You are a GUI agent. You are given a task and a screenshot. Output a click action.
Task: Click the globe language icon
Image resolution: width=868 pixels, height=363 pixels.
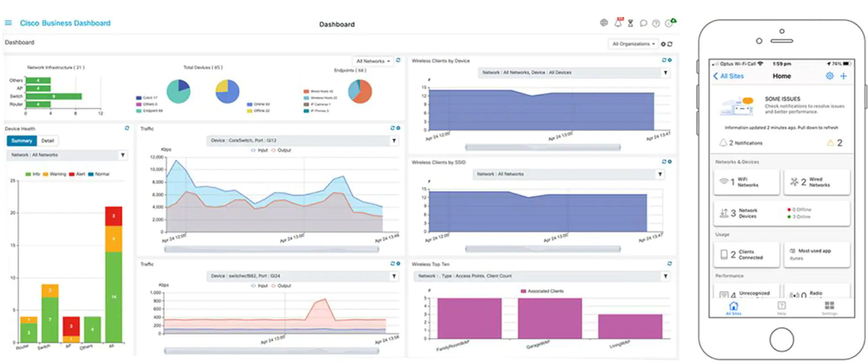tap(604, 23)
